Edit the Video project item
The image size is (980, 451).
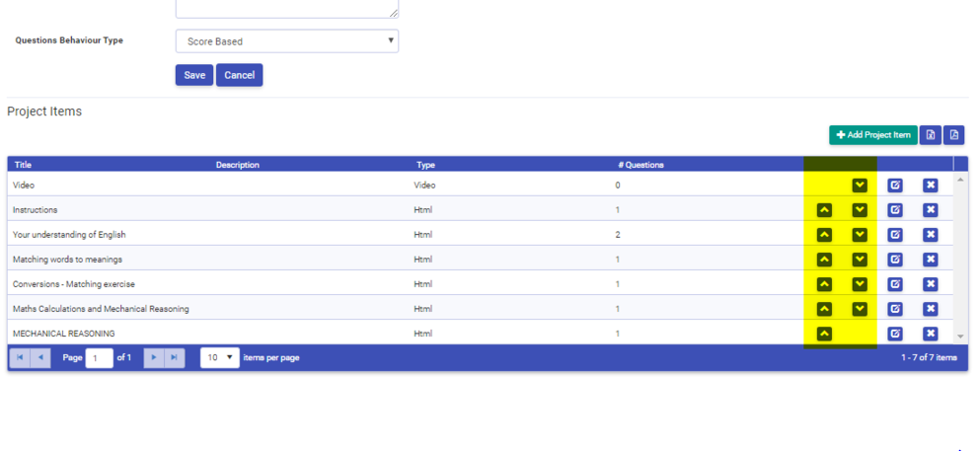(x=895, y=185)
